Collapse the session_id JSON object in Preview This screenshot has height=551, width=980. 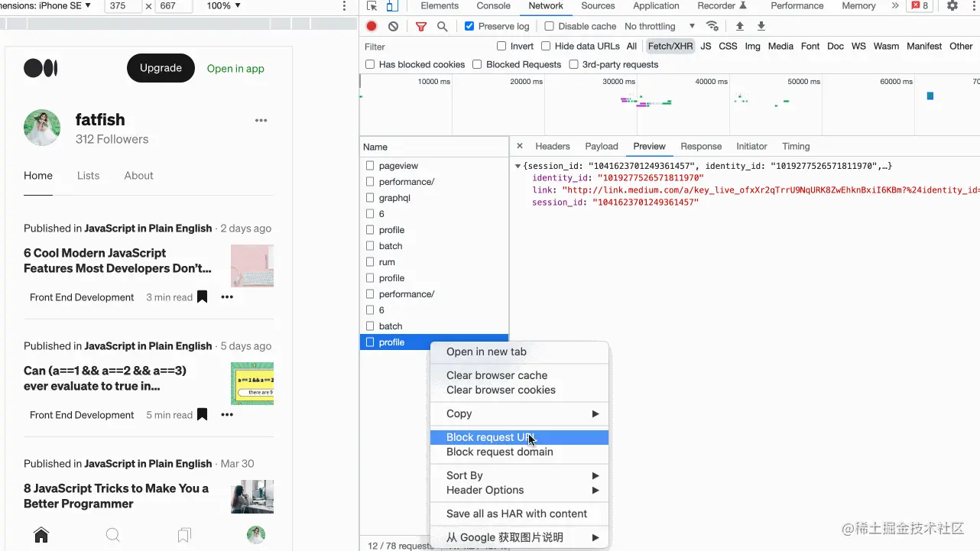(519, 166)
